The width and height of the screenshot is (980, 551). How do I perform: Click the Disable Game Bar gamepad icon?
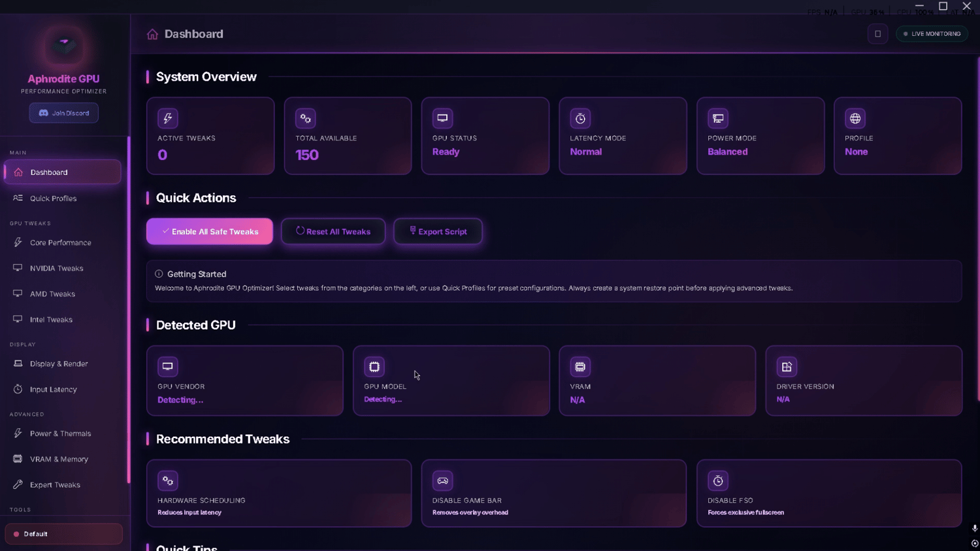click(x=442, y=480)
